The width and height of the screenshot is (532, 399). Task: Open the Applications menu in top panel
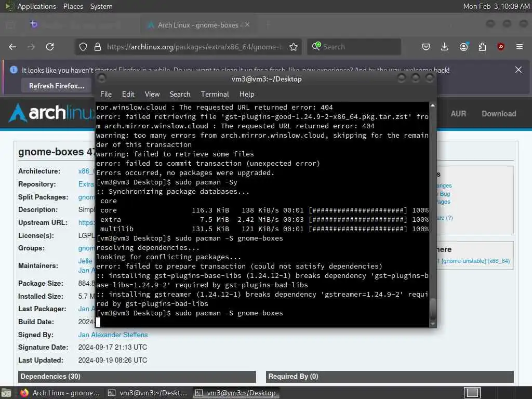(37, 6)
